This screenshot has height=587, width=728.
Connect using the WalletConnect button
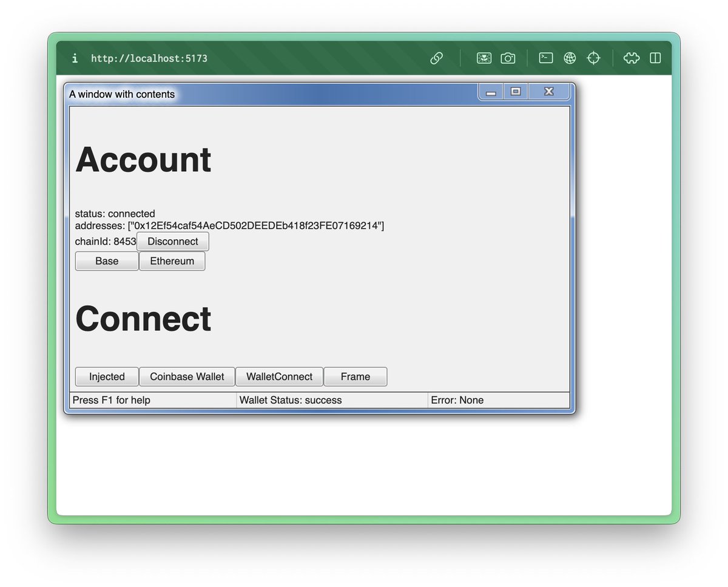point(279,376)
